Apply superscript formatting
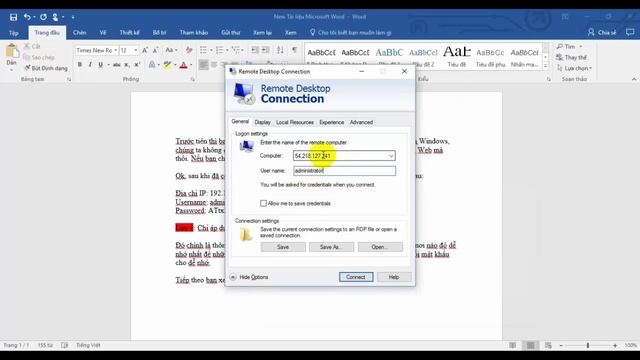Image resolution: width=640 pixels, height=360 pixels. tap(137, 64)
